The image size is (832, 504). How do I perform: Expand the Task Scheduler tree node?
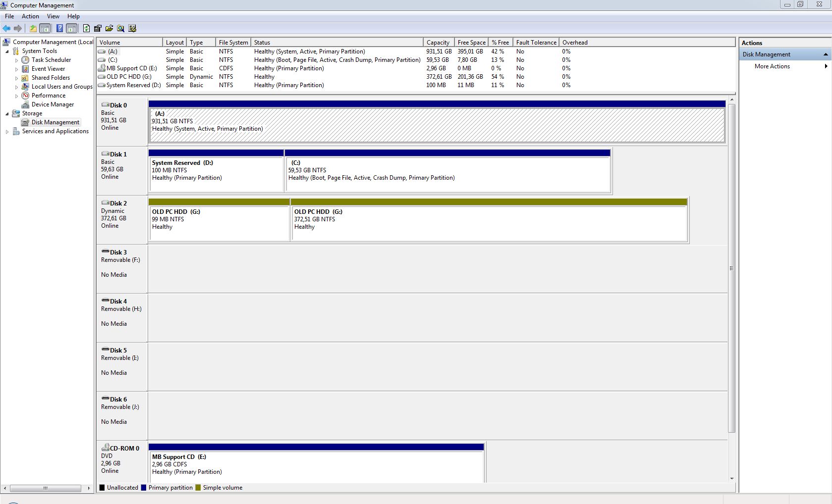16,60
